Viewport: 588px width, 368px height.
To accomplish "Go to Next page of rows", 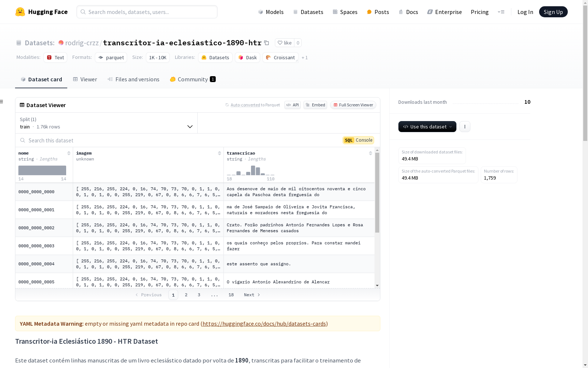I will (252, 295).
